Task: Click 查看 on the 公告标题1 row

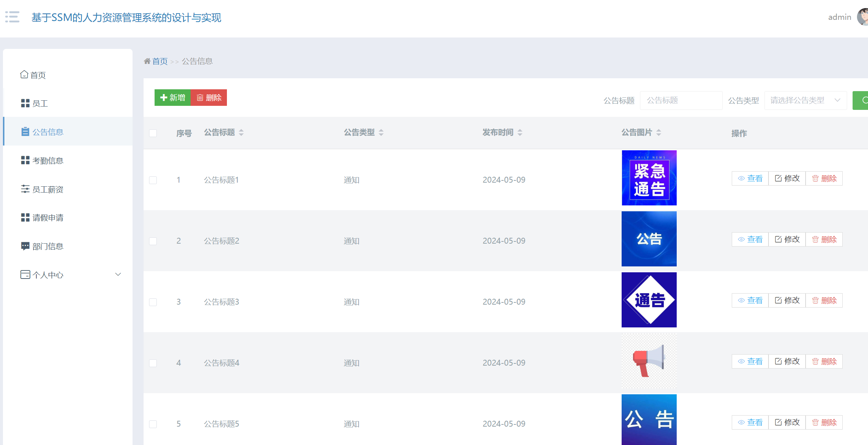Action: 750,178
